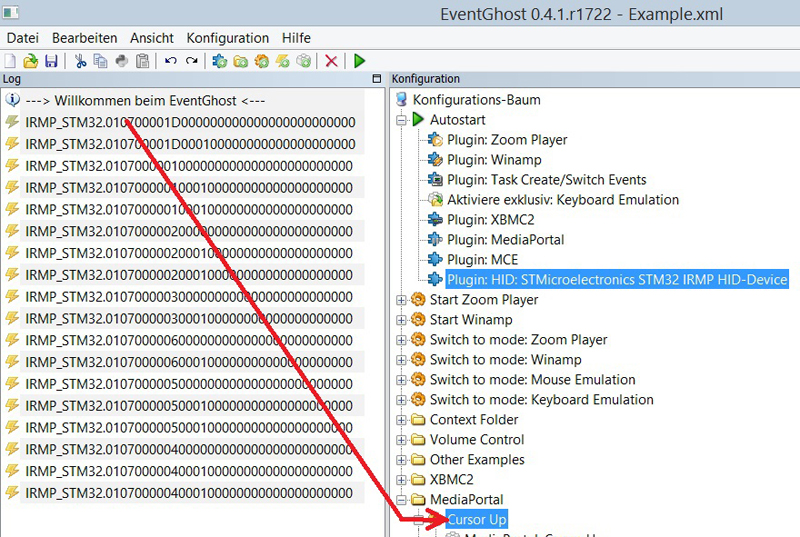Image resolution: width=800 pixels, height=537 pixels.
Task: Click the Add Action brick icon
Action: tap(303, 61)
